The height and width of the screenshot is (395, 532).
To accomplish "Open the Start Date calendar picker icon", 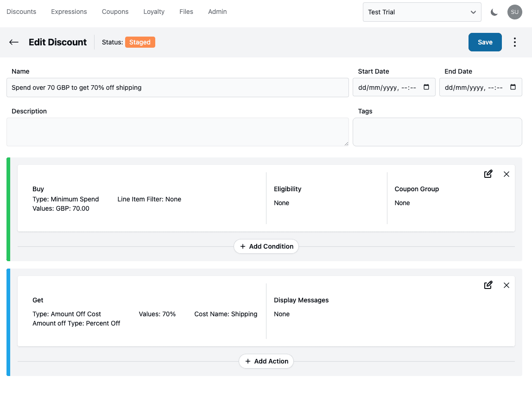I will pos(426,87).
